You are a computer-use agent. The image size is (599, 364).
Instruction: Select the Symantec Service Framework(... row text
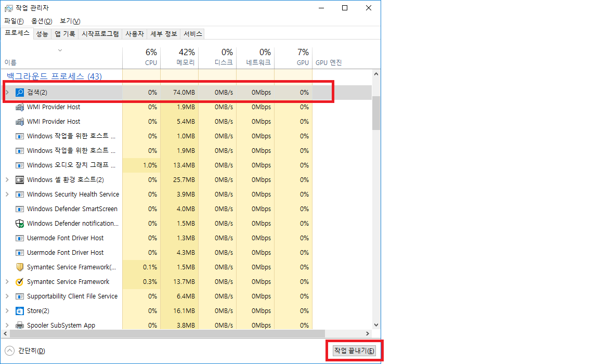coord(71,267)
